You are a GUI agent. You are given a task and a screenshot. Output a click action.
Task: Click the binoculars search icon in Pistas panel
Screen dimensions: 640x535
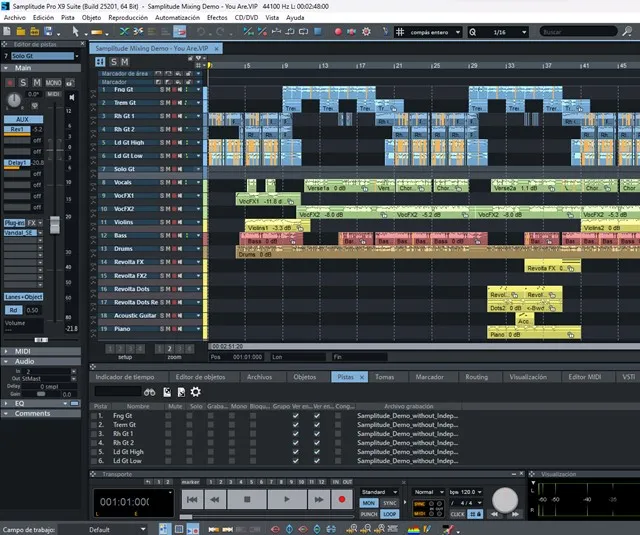(x=149, y=391)
